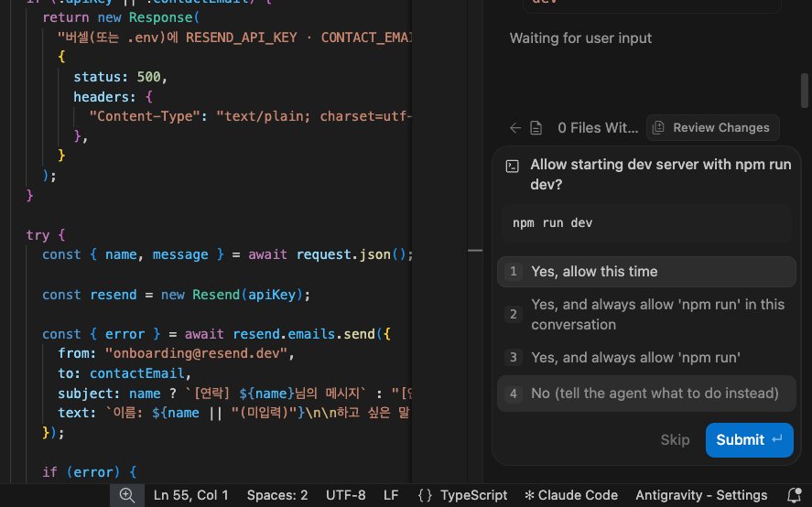Click Review Changes button
Image resolution: width=812 pixels, height=507 pixels.
point(712,128)
